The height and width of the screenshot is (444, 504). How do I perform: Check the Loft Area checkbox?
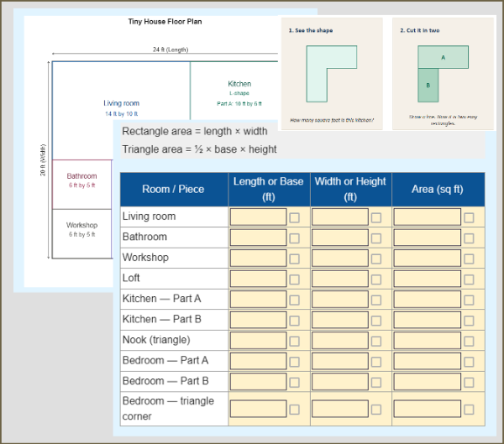(469, 279)
